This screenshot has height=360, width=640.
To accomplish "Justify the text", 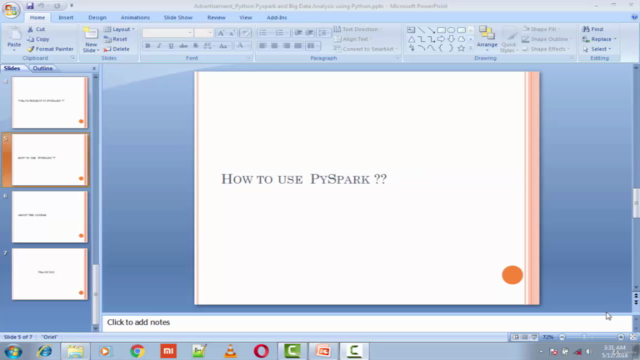I will pos(298,46).
